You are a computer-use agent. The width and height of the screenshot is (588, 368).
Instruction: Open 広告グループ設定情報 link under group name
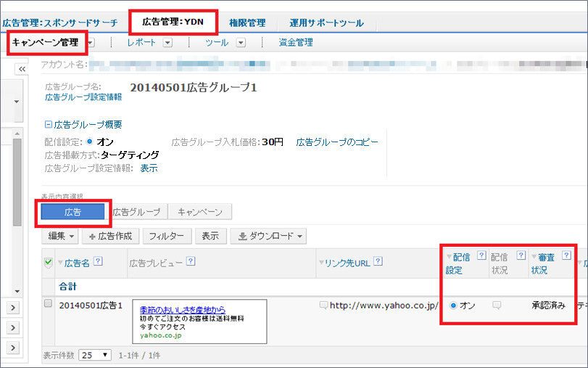coord(83,97)
